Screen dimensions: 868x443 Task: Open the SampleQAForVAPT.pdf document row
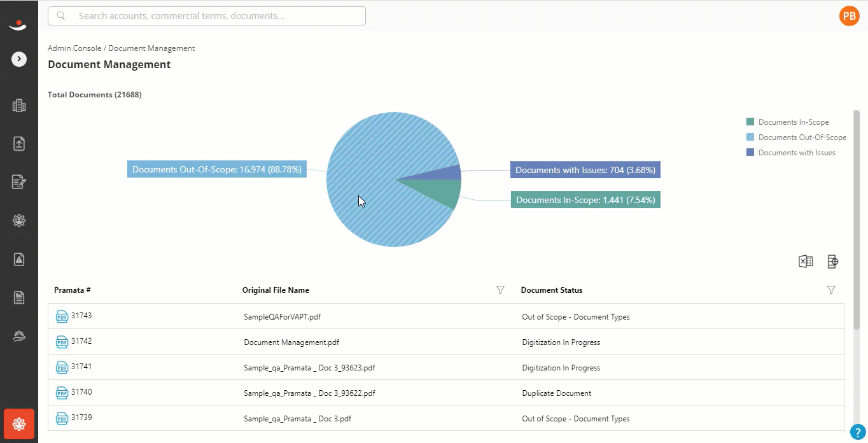(x=446, y=316)
